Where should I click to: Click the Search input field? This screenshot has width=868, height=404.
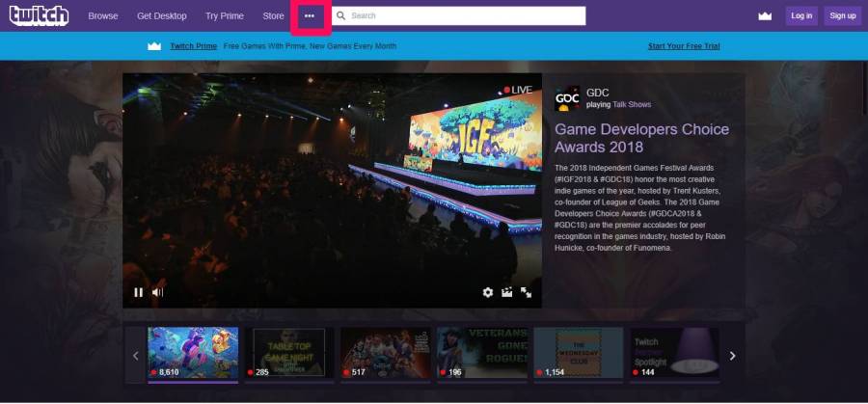click(459, 15)
